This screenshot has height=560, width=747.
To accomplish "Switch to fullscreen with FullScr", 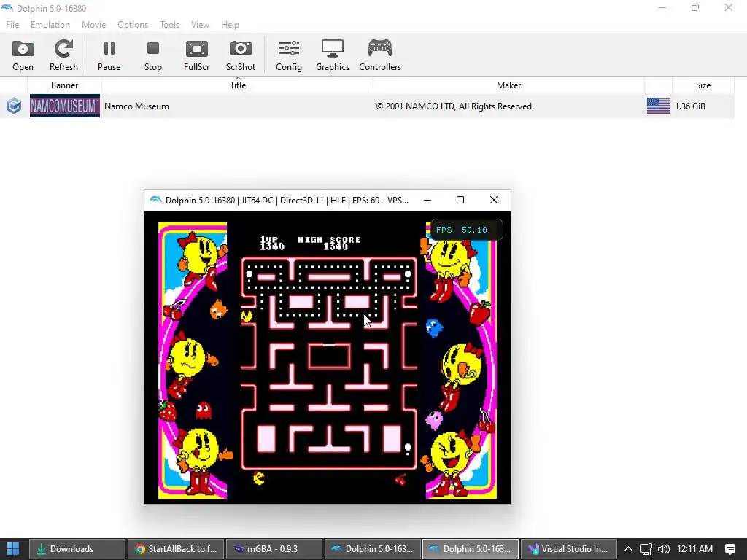I will point(197,55).
